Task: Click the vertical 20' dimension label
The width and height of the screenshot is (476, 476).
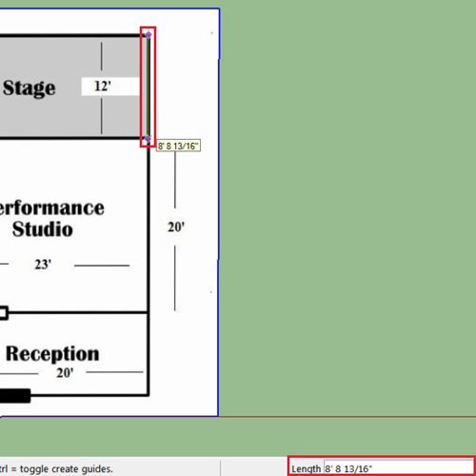Action: pyautogui.click(x=176, y=228)
